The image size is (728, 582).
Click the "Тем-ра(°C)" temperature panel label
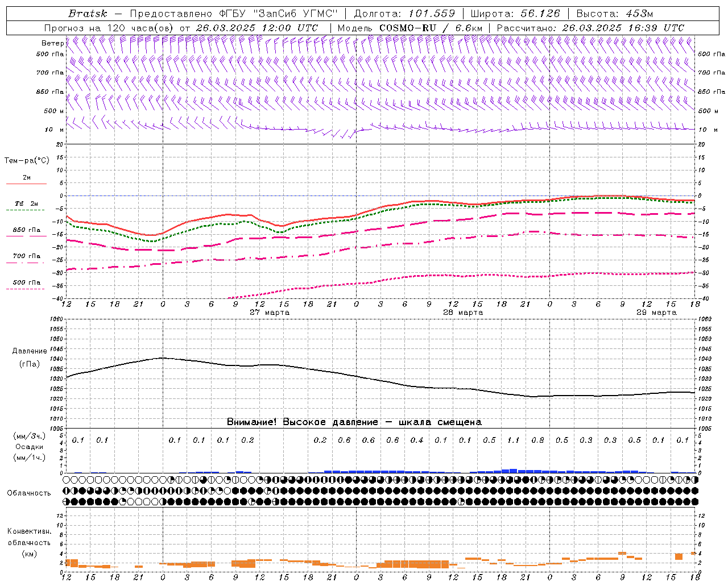point(27,161)
